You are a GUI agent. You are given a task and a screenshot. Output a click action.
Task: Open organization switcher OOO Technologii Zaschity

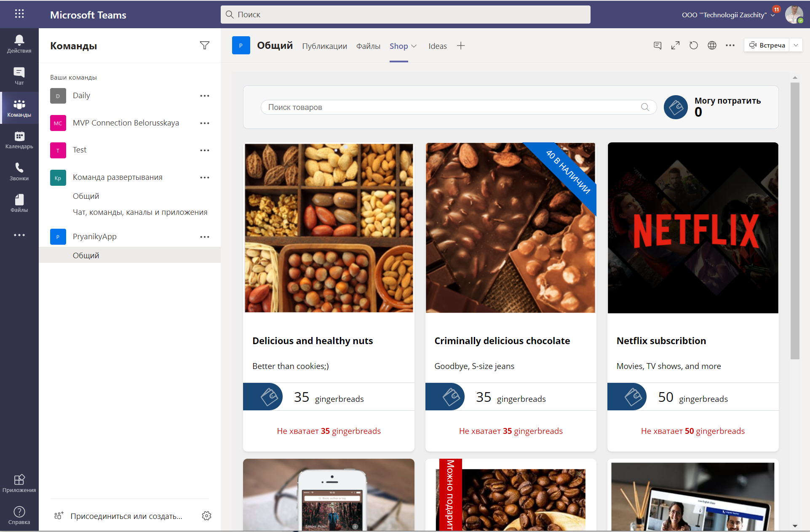click(x=728, y=15)
